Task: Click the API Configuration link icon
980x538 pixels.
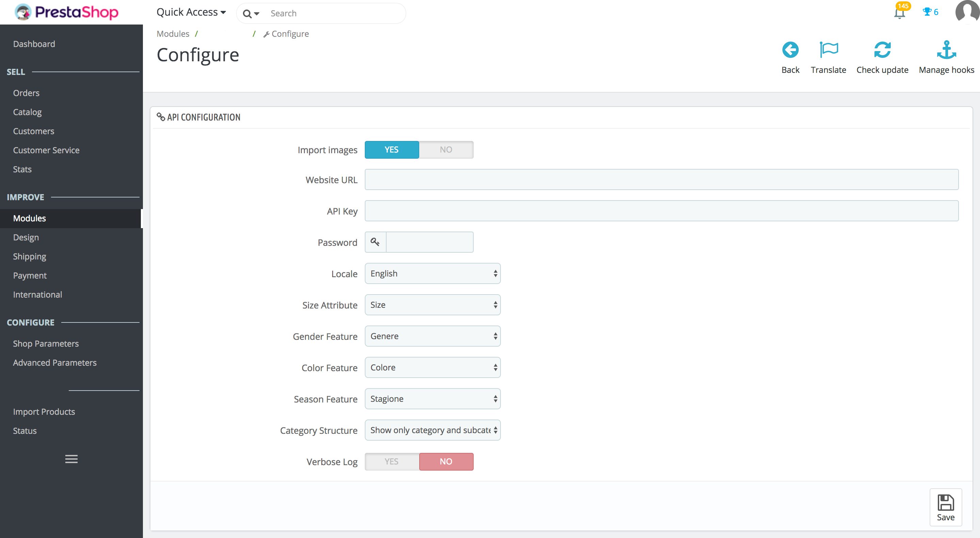Action: click(x=161, y=116)
